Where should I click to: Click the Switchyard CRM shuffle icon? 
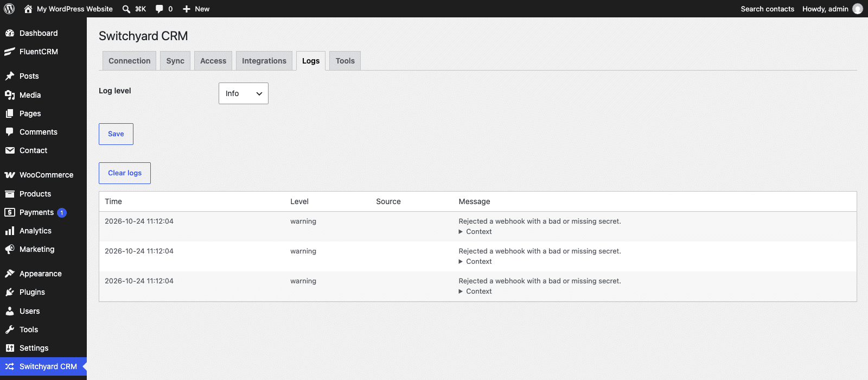10,366
